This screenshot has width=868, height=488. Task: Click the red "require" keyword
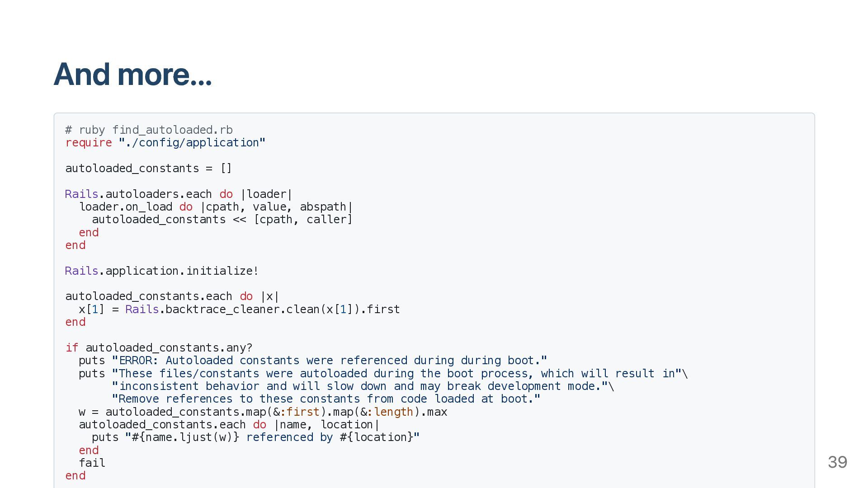(89, 143)
